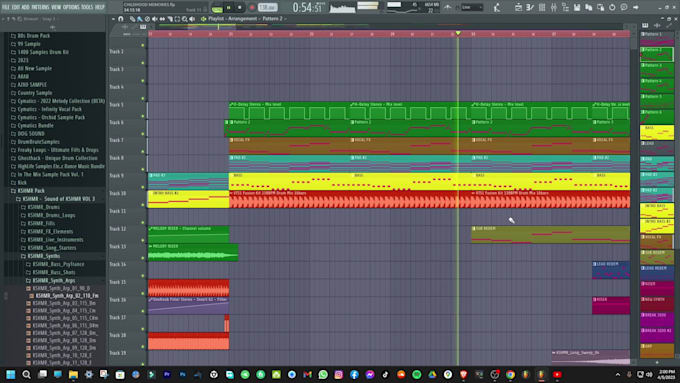Click the tempo BPM field

click(x=268, y=7)
